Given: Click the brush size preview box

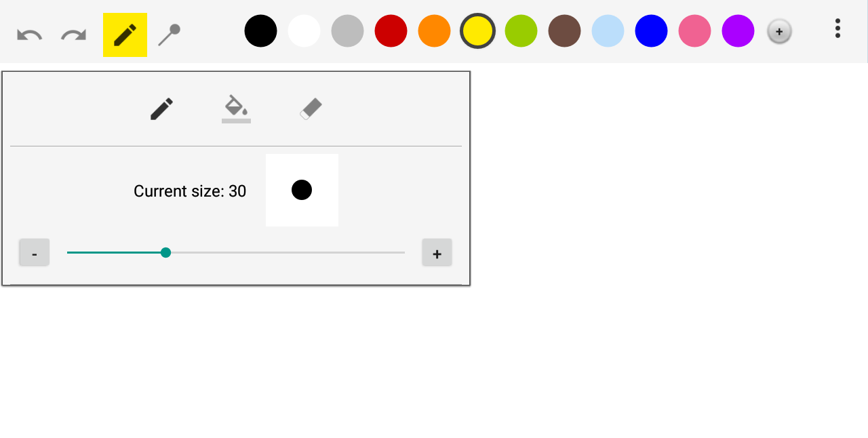Looking at the screenshot, I should (x=302, y=190).
